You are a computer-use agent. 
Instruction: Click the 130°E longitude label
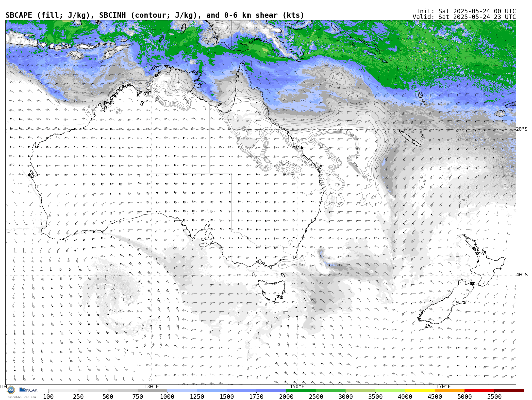click(x=151, y=387)
